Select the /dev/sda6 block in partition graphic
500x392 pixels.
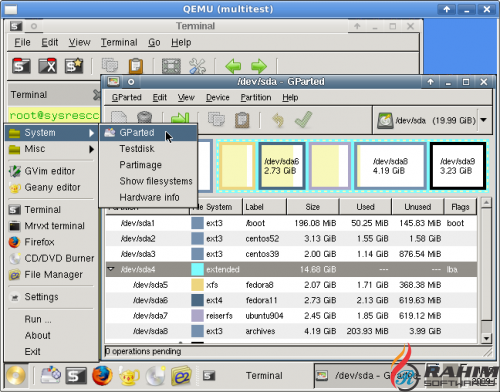282,166
